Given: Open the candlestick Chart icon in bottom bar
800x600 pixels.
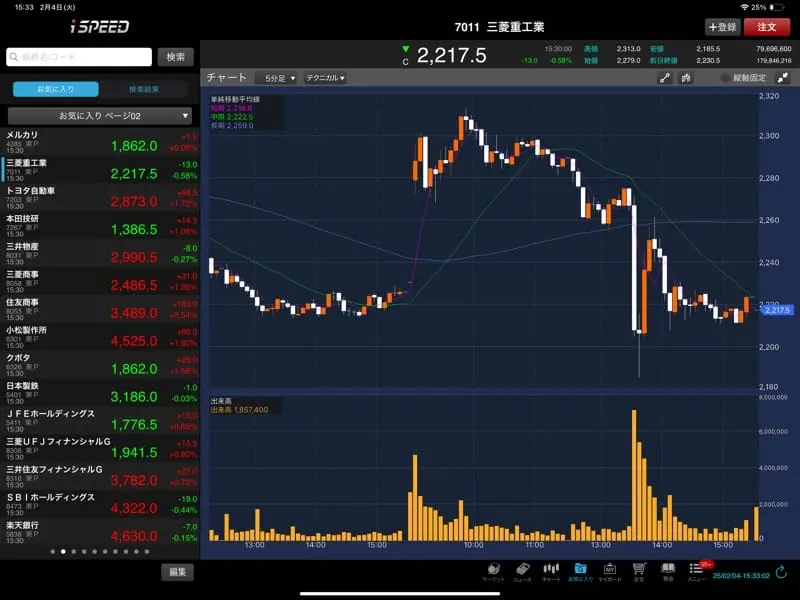Looking at the screenshot, I should [x=551, y=571].
